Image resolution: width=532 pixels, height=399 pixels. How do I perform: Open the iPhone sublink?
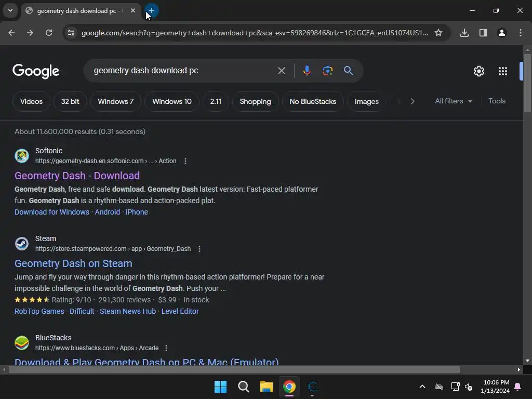pyautogui.click(x=137, y=212)
